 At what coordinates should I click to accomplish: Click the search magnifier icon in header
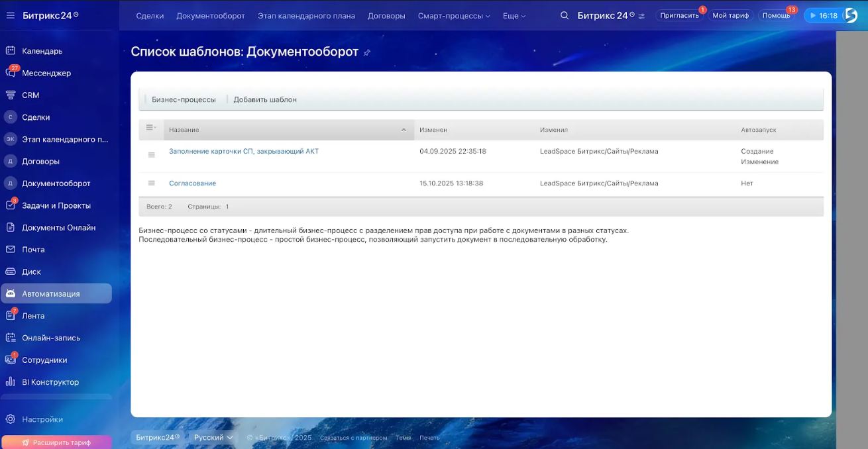(x=565, y=15)
